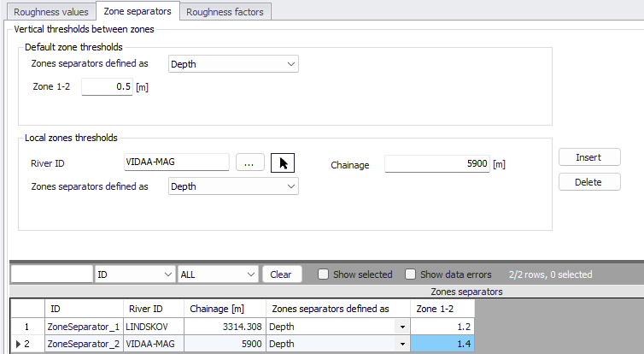Click the Delete button

pos(589,182)
